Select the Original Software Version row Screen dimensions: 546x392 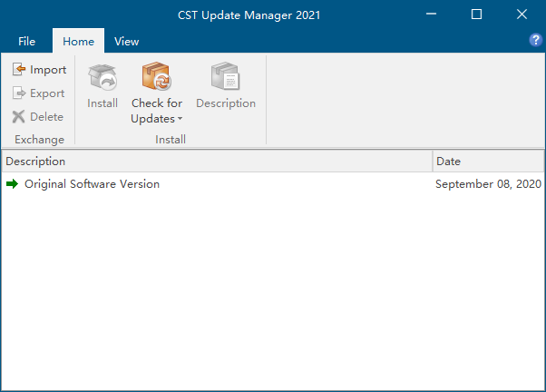pos(273,184)
